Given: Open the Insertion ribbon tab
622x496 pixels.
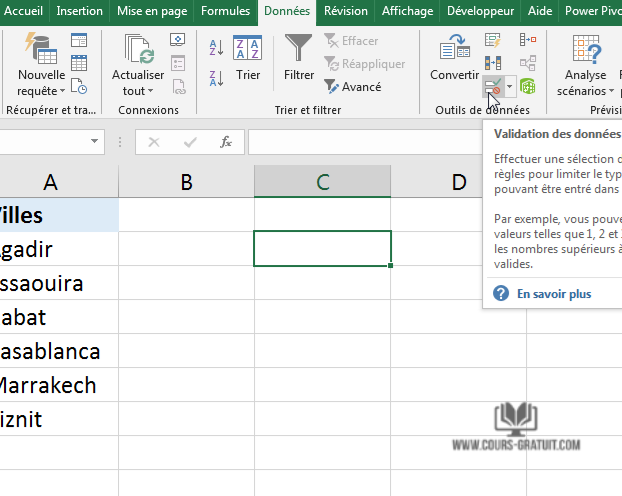Looking at the screenshot, I should click(x=79, y=11).
